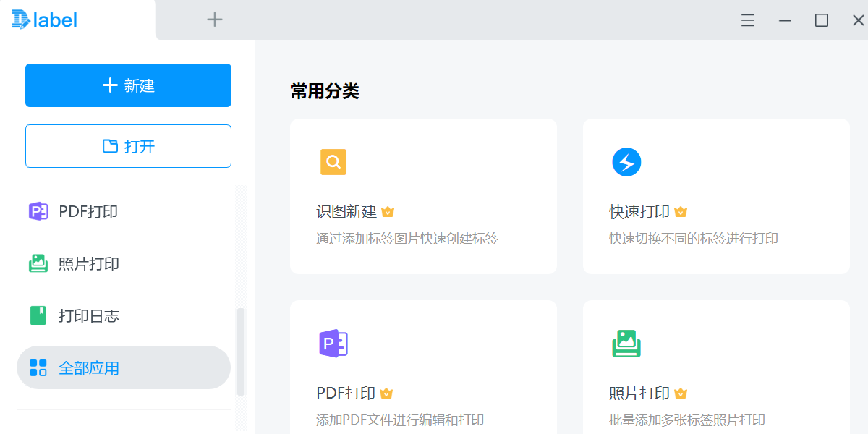This screenshot has height=434, width=868.
Task: Minimize the Dlabel window
Action: coord(785,20)
